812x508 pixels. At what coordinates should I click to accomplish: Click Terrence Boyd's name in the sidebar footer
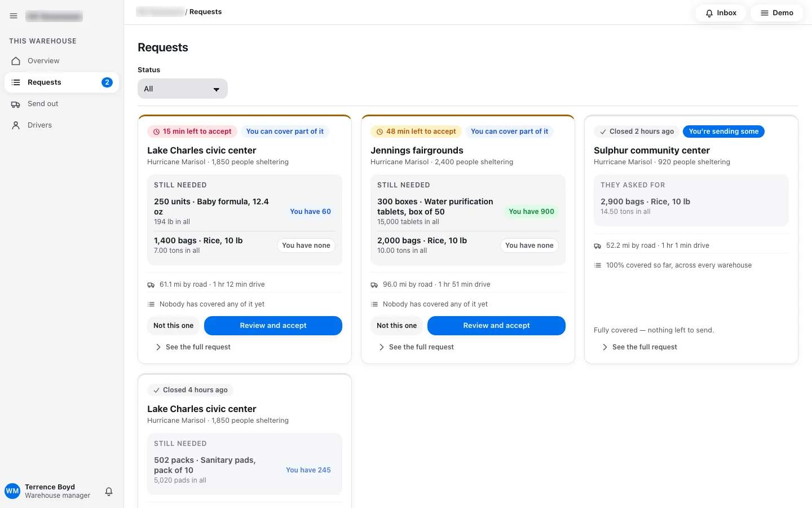[x=50, y=487]
